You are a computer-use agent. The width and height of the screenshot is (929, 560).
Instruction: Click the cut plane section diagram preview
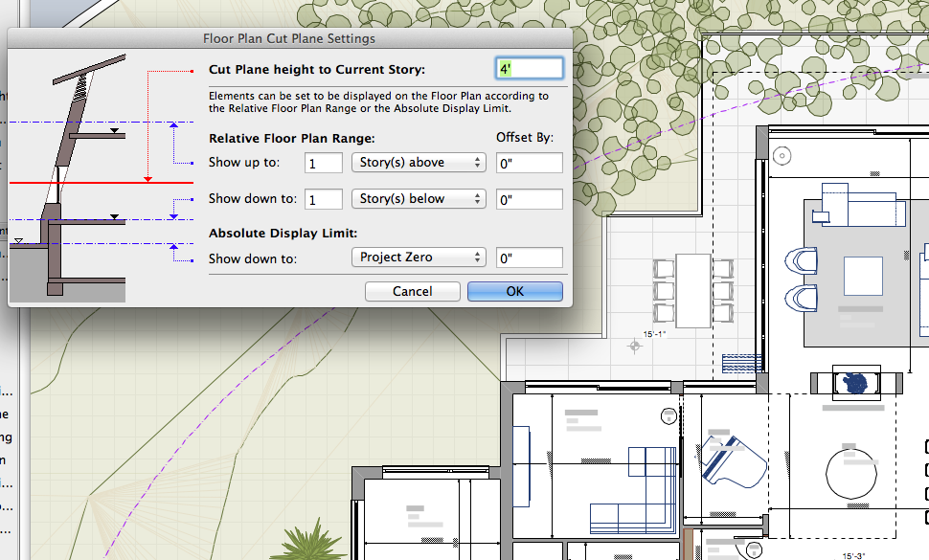102,178
